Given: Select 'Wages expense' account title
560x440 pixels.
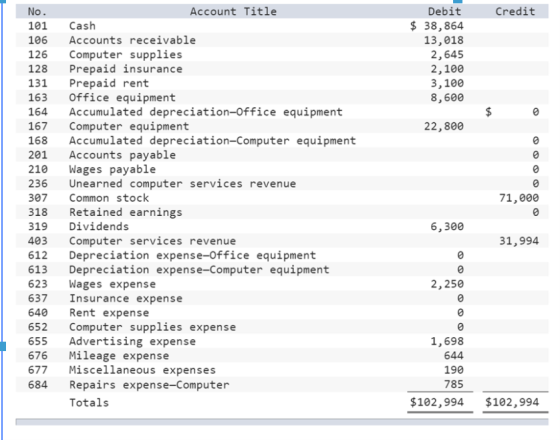Looking at the screenshot, I should (112, 284).
